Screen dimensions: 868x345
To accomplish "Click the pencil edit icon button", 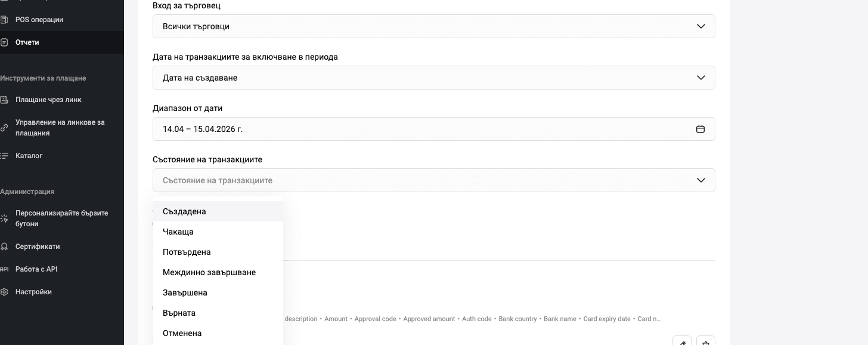I will click(682, 342).
